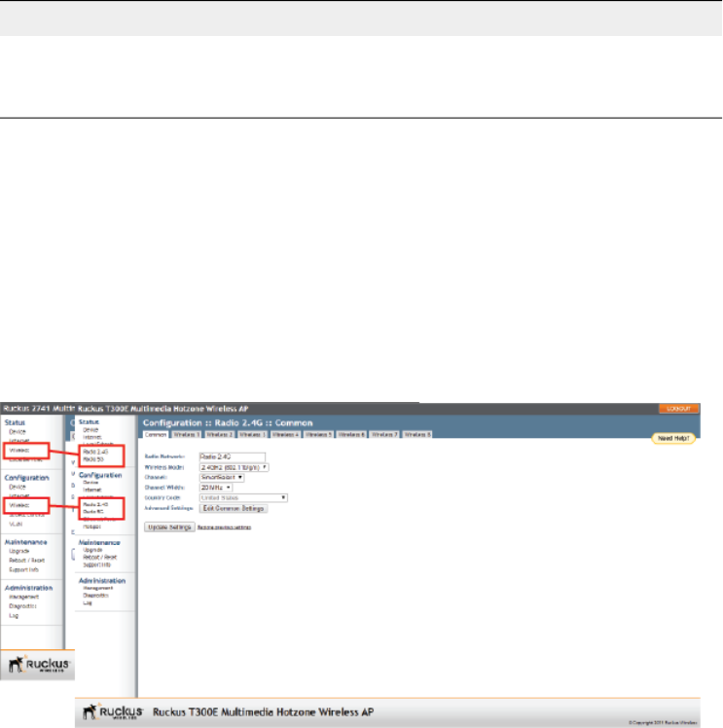Open Configuration Wireless in Ruckus 2741 sidebar
The width and height of the screenshot is (723, 728).
coord(19,505)
